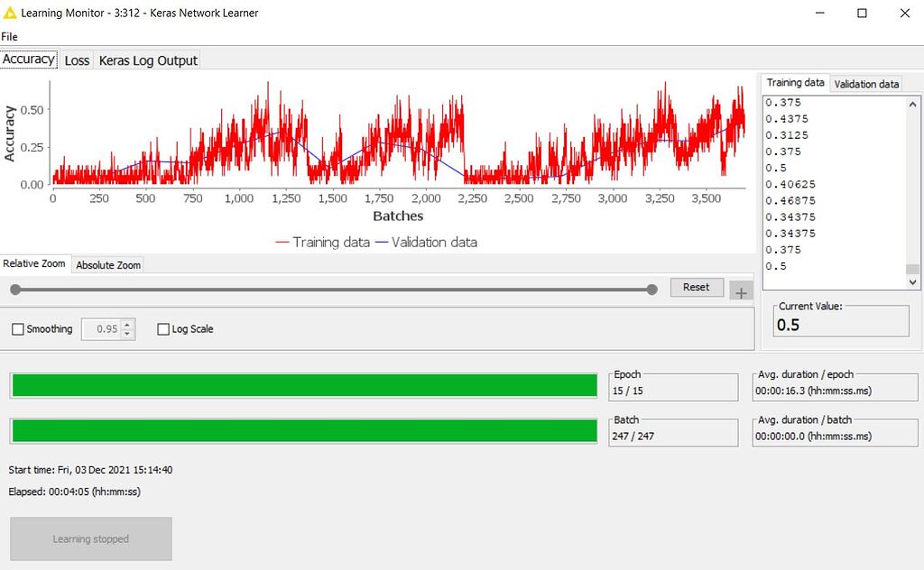The image size is (924, 570).
Task: Click the KNIME icon in the title bar
Action: [x=13, y=13]
